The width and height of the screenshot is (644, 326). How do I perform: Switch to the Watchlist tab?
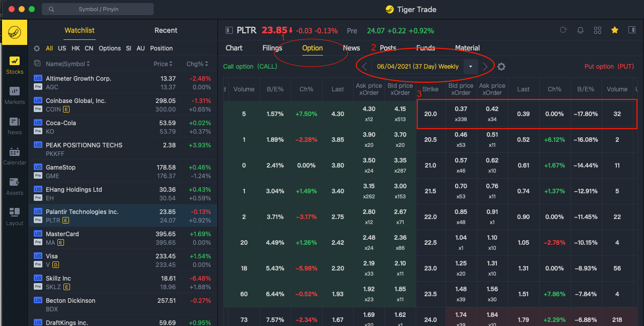tap(80, 30)
